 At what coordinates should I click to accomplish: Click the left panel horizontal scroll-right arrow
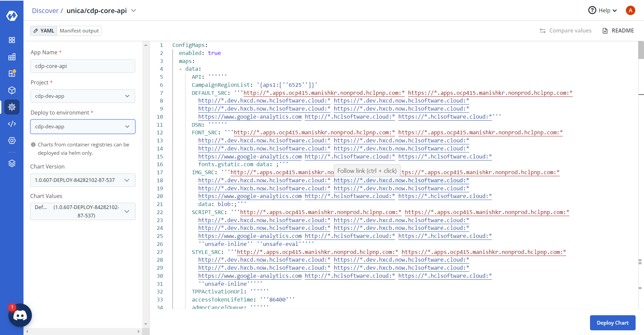point(139,332)
